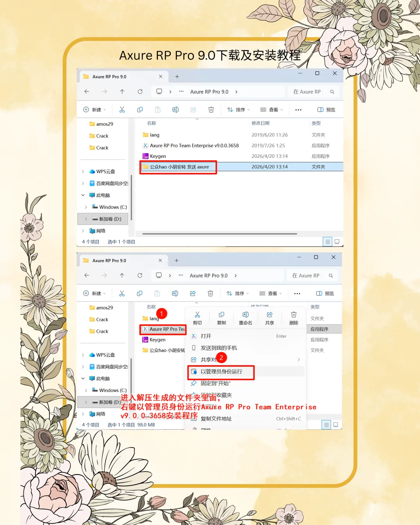
Task: Open 排序 sort dropdown in lower window
Action: 238,293
